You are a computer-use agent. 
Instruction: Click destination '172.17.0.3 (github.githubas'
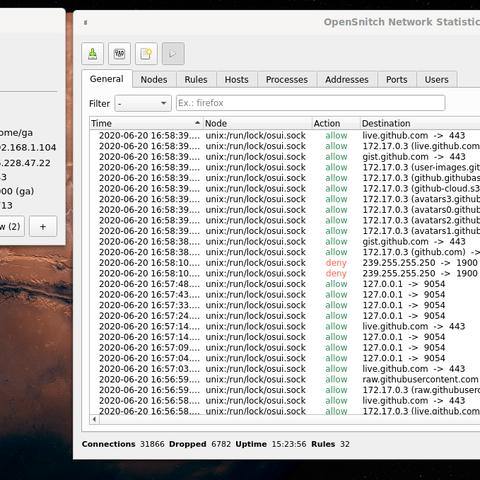click(421, 178)
